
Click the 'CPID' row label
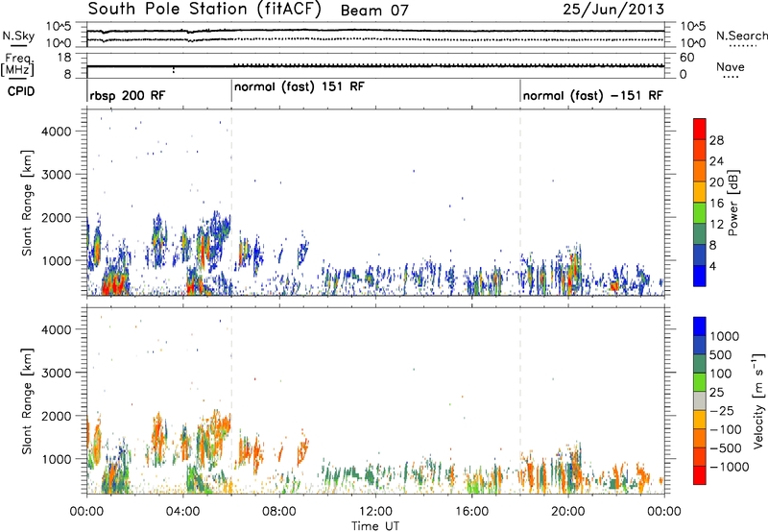tap(21, 91)
